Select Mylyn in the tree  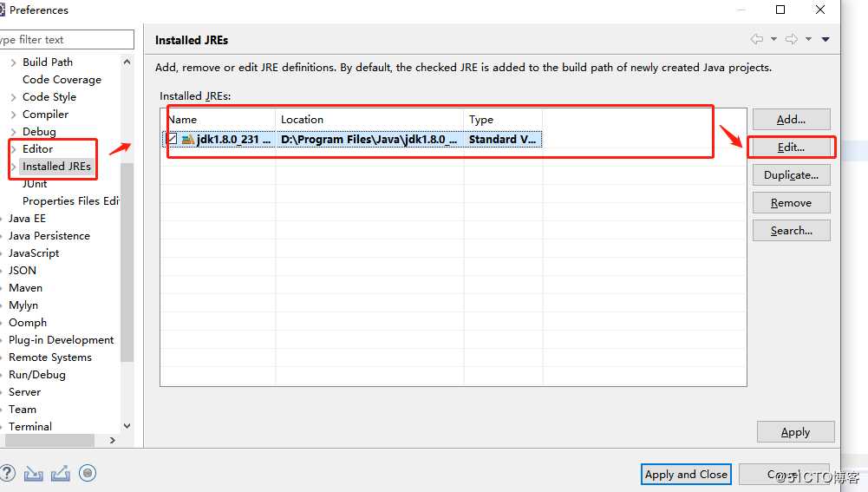pyautogui.click(x=23, y=305)
